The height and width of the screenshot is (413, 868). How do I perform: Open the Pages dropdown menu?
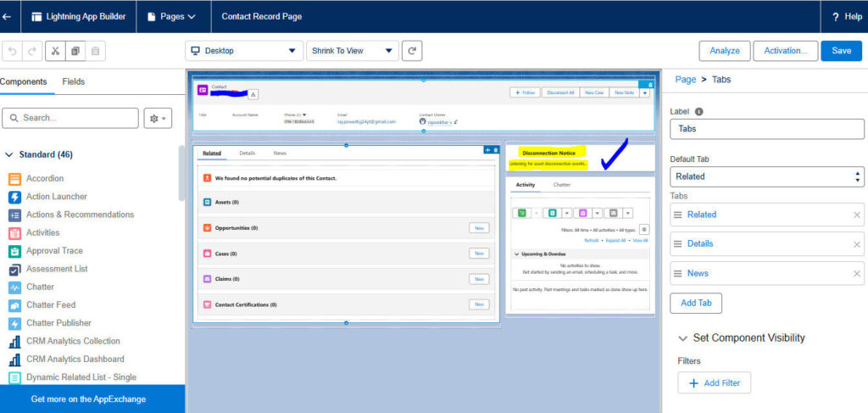171,17
